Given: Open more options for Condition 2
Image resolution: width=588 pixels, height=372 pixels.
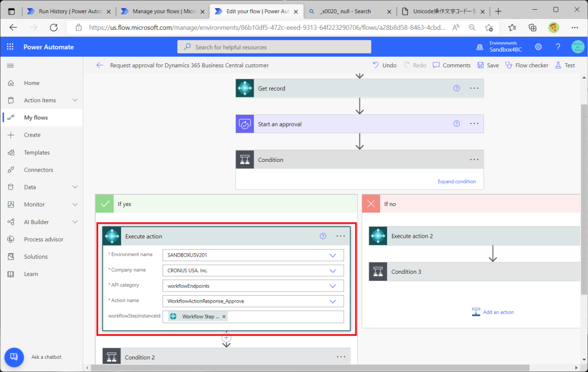Looking at the screenshot, I should [x=341, y=356].
